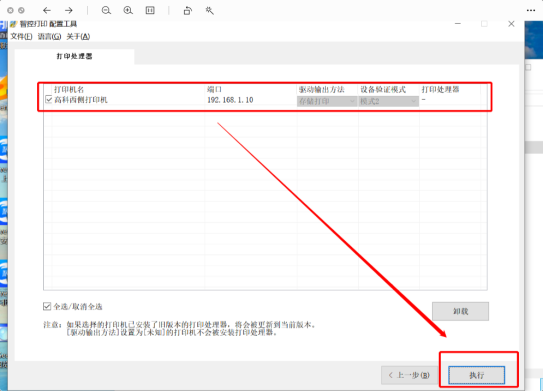Open the magic wand edit tool

(x=210, y=10)
